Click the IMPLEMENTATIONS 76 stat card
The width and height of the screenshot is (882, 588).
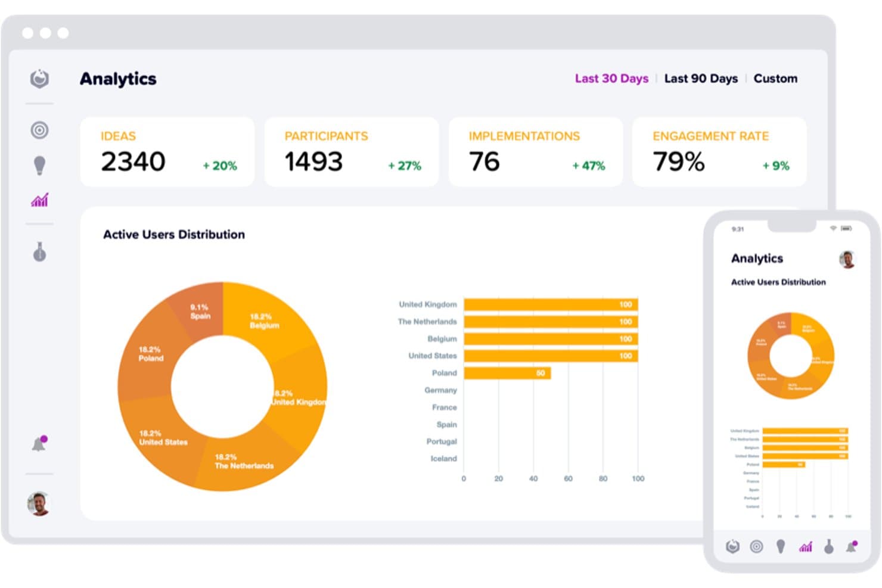pos(536,152)
